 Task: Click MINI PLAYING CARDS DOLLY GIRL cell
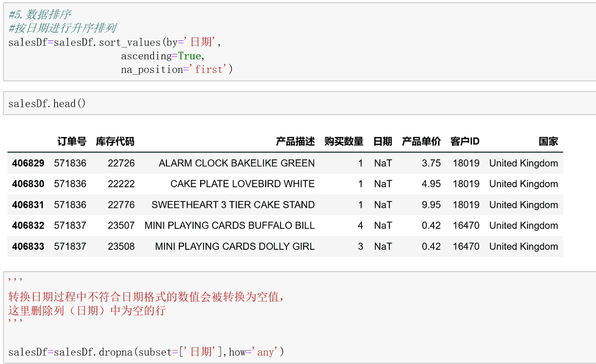(235, 246)
